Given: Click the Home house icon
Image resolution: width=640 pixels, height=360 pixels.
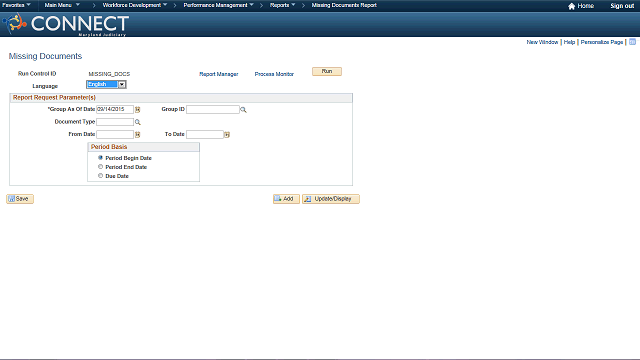Looking at the screenshot, I should [571, 6].
